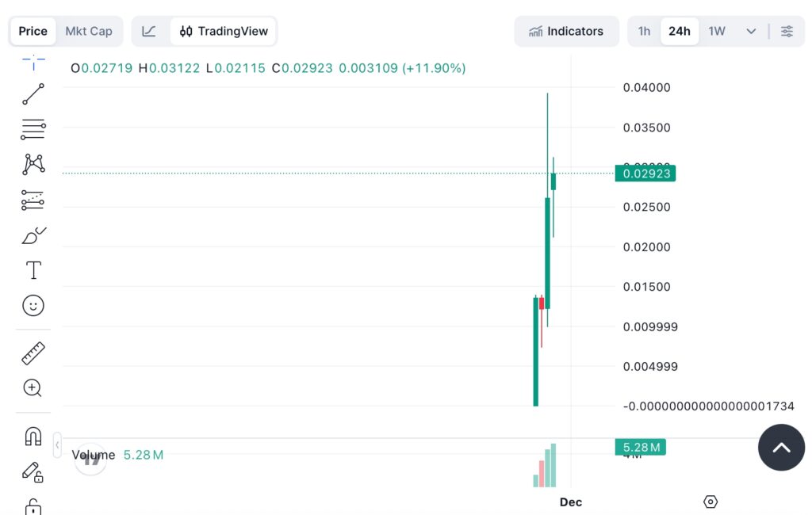The width and height of the screenshot is (812, 515).
Task: Toggle the drawing lock pencil tool
Action: (33, 471)
